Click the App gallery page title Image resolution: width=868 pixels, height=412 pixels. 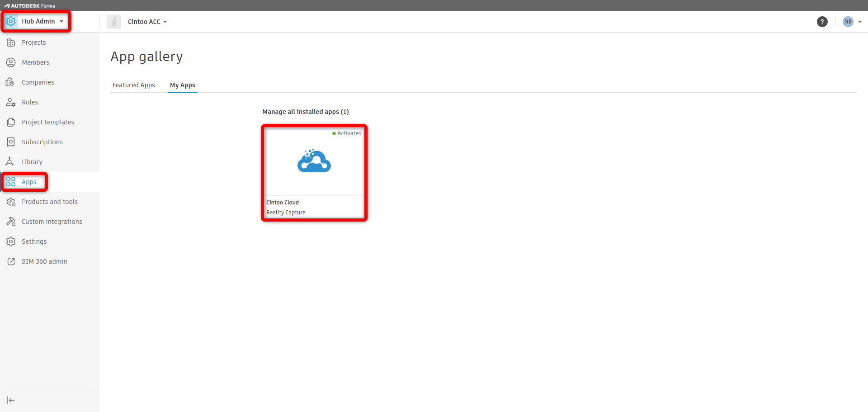pyautogui.click(x=147, y=57)
